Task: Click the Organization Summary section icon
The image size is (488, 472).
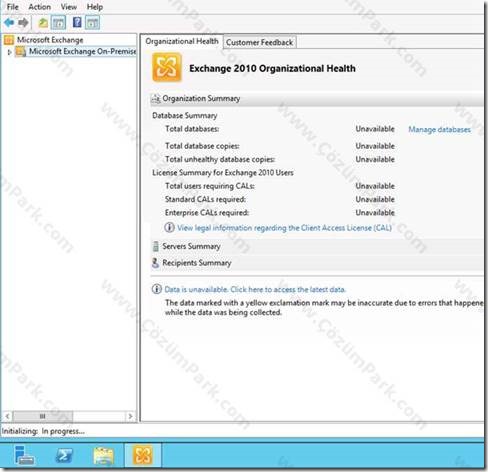Action: pyautogui.click(x=156, y=99)
